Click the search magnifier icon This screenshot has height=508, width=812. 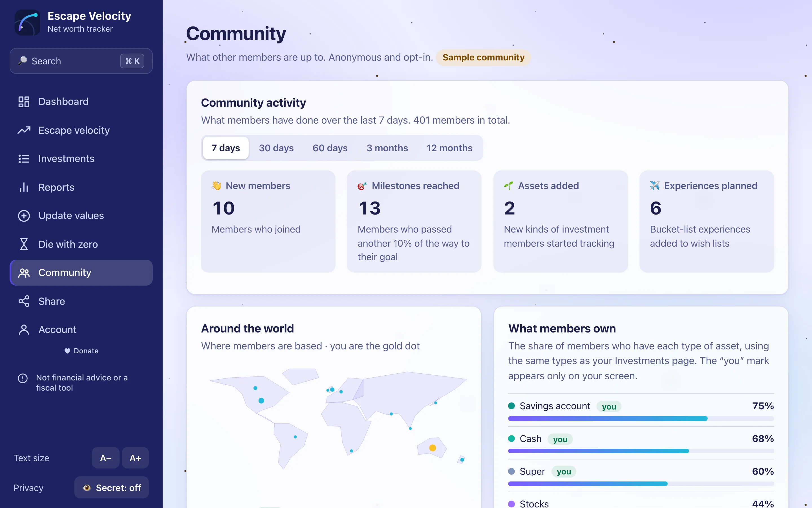(23, 61)
